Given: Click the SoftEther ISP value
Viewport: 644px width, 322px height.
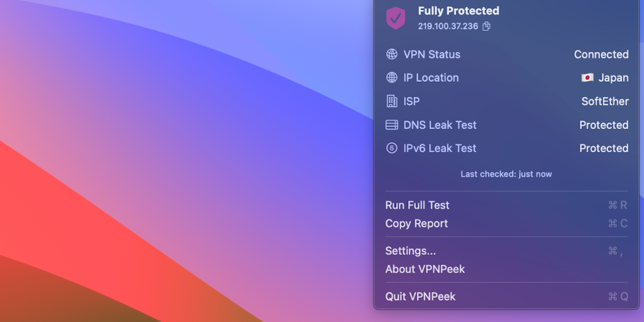Looking at the screenshot, I should click(x=605, y=101).
